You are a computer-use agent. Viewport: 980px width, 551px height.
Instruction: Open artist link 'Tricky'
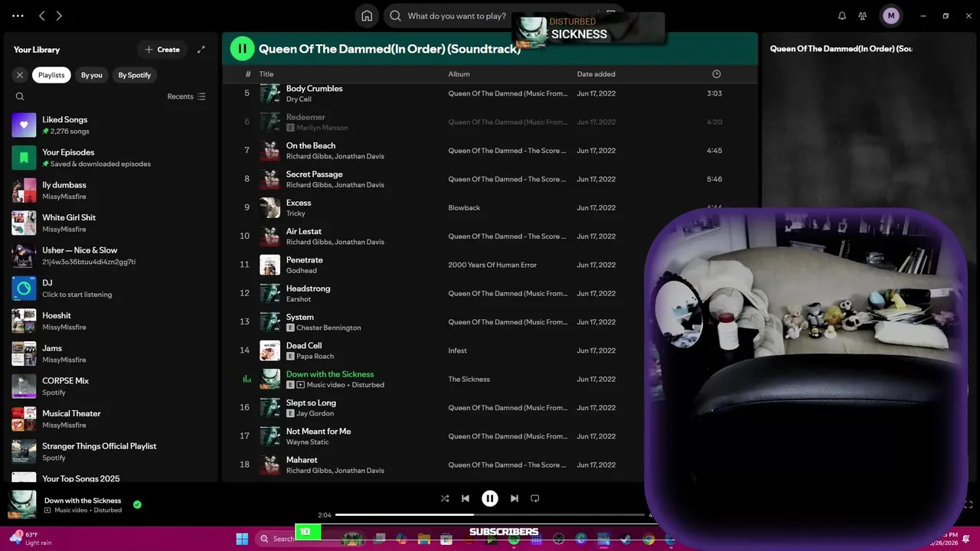(x=296, y=214)
